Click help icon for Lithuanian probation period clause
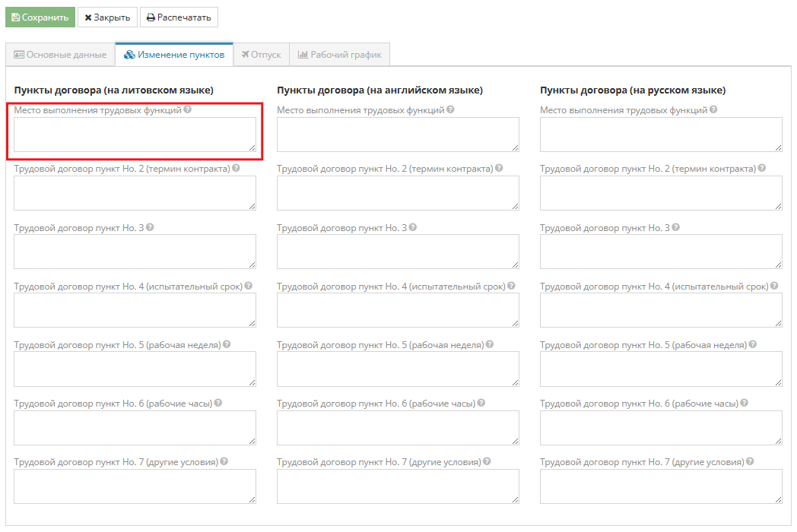The width and height of the screenshot is (797, 532). point(248,286)
